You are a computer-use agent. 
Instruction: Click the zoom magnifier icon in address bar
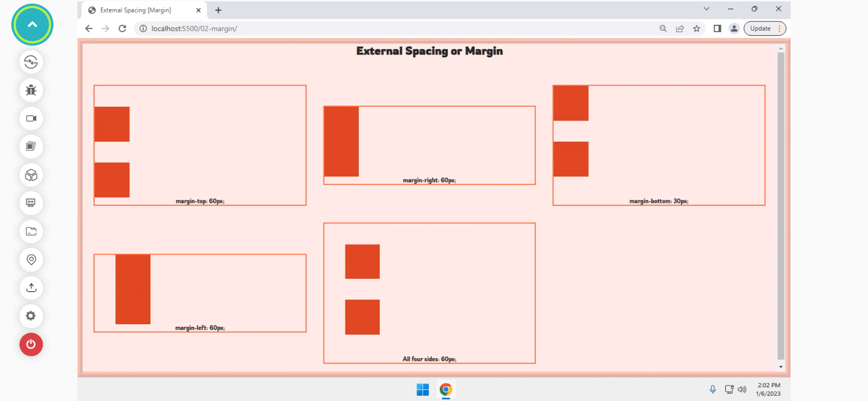coord(663,29)
